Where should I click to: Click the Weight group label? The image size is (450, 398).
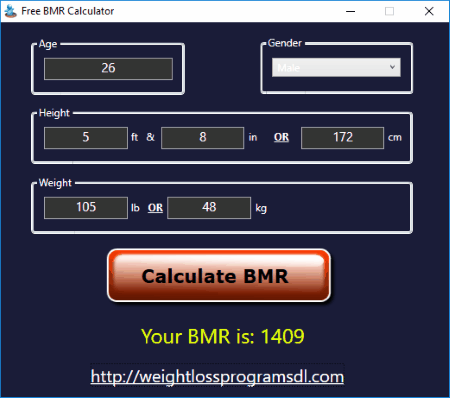pyautogui.click(x=55, y=183)
